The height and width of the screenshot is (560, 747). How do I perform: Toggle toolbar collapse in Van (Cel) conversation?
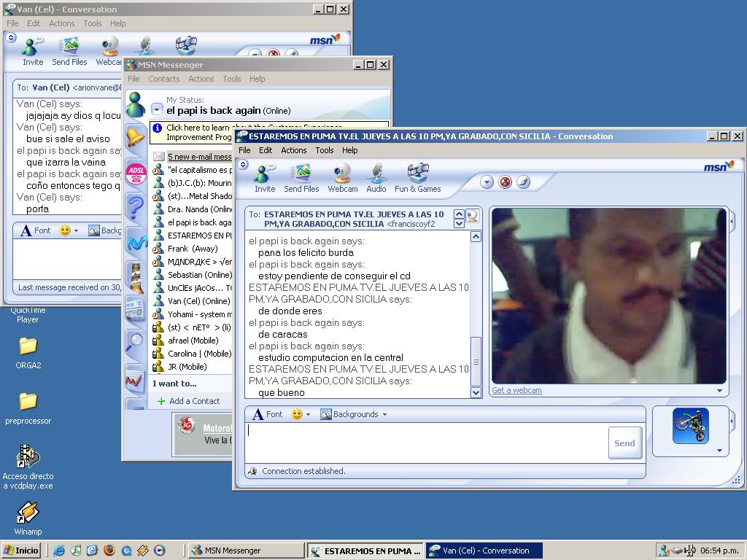point(10,38)
